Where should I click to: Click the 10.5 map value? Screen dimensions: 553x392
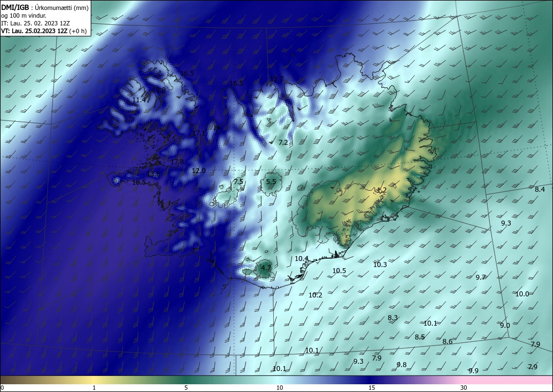tap(340, 271)
